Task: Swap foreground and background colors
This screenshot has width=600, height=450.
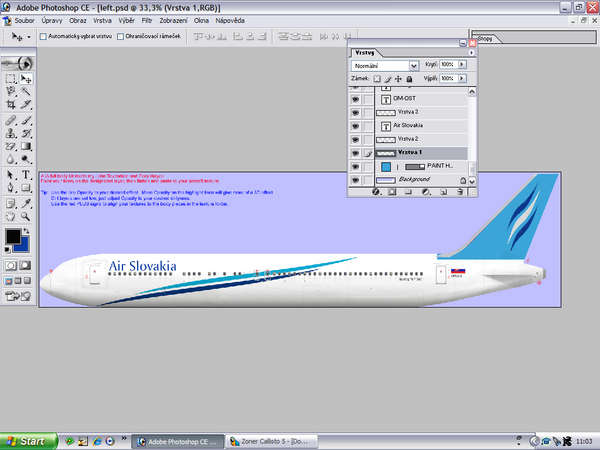Action: [x=27, y=231]
